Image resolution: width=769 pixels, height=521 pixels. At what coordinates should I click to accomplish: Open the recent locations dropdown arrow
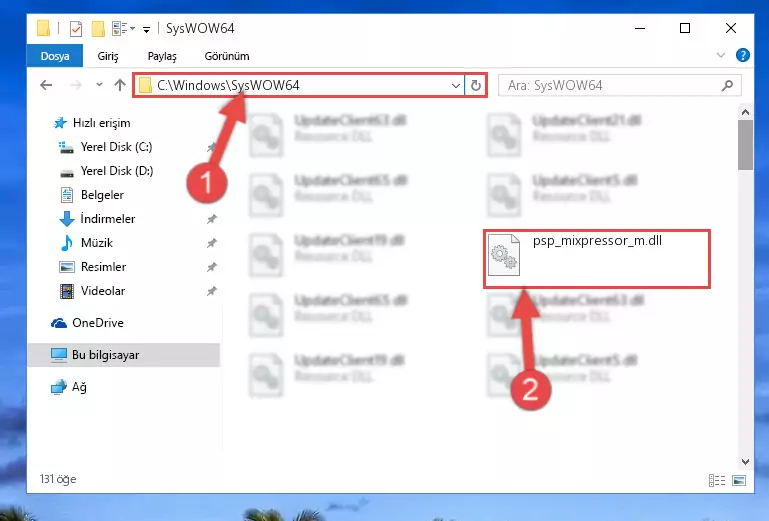point(100,85)
